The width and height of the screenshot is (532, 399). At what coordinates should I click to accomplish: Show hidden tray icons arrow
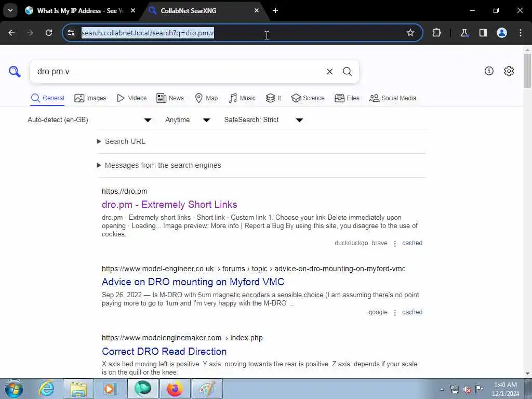pos(442,390)
